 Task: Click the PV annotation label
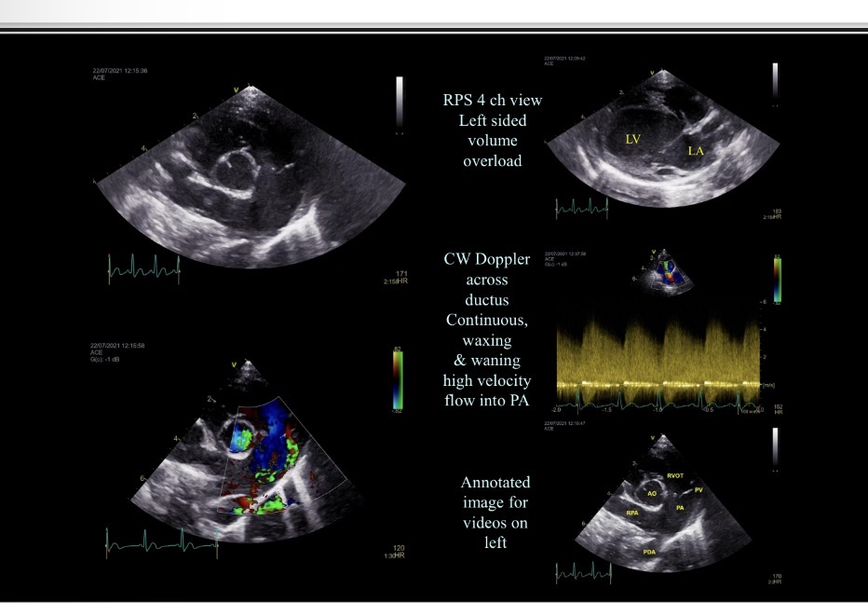(x=698, y=490)
